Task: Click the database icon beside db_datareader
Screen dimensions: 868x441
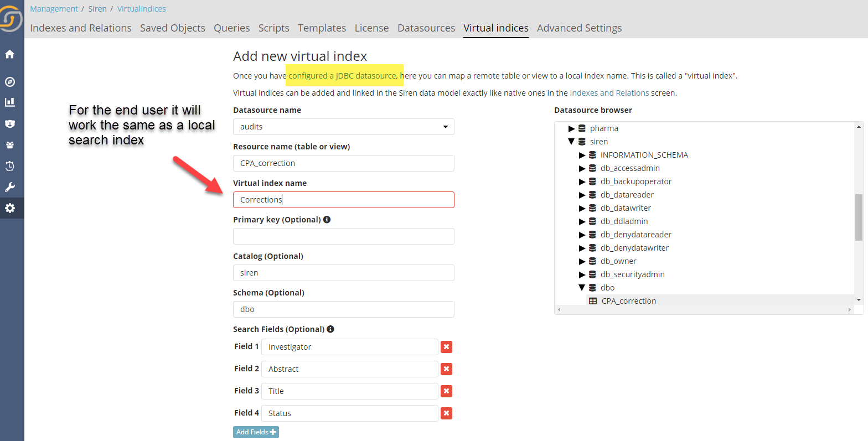Action: (592, 195)
